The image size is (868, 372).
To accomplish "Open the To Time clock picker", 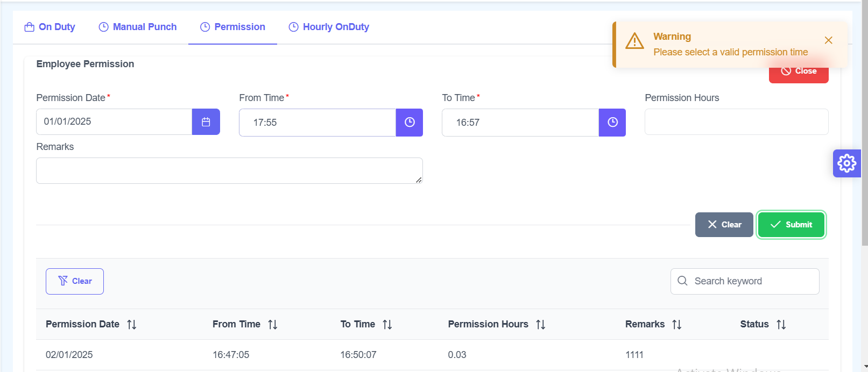I will click(x=612, y=123).
